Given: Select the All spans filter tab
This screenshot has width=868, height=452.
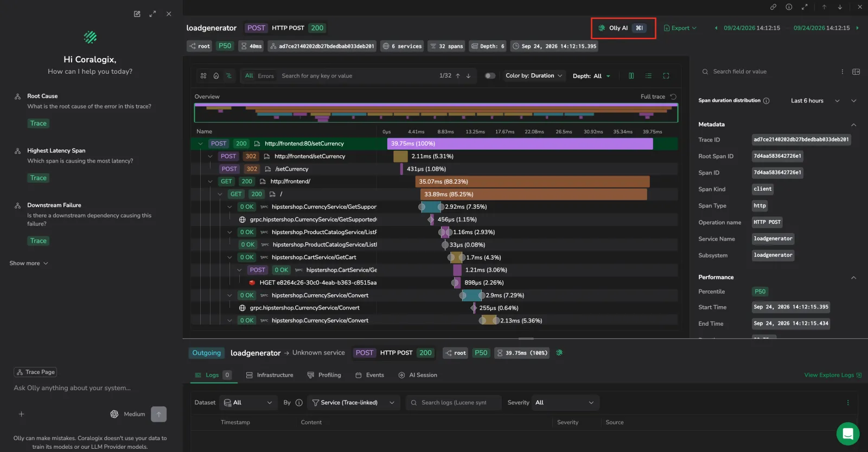Looking at the screenshot, I should tap(249, 76).
